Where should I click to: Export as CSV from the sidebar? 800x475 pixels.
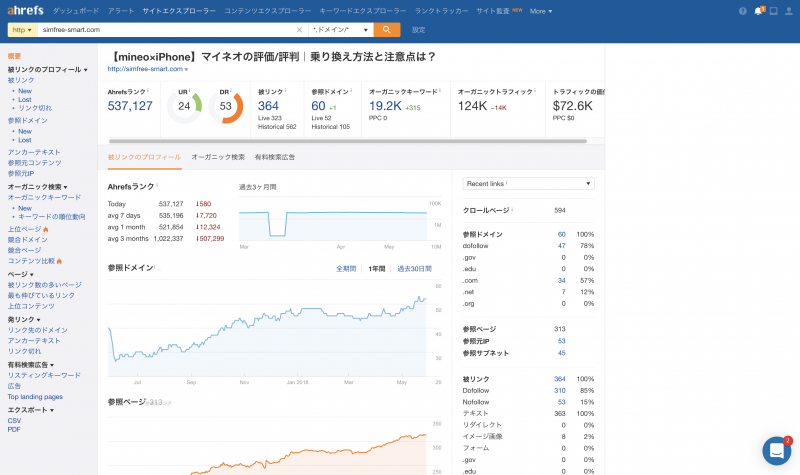pyautogui.click(x=14, y=421)
